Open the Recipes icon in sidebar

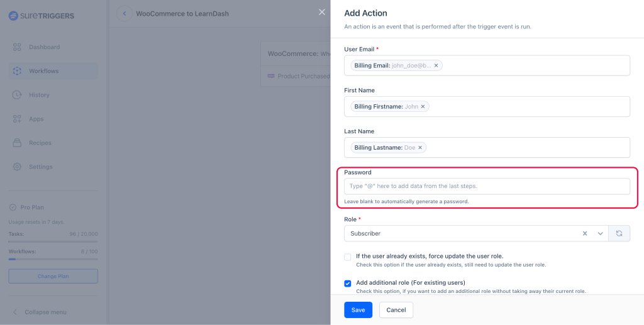click(x=17, y=143)
